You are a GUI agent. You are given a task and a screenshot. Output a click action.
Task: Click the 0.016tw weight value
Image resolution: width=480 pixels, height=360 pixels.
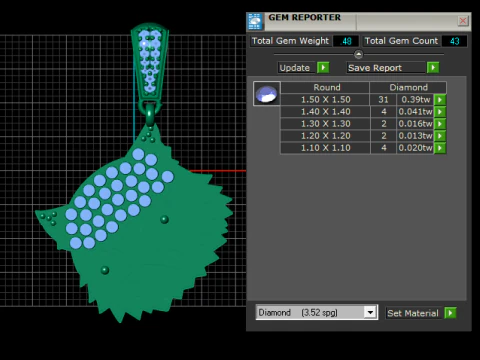tap(415, 124)
